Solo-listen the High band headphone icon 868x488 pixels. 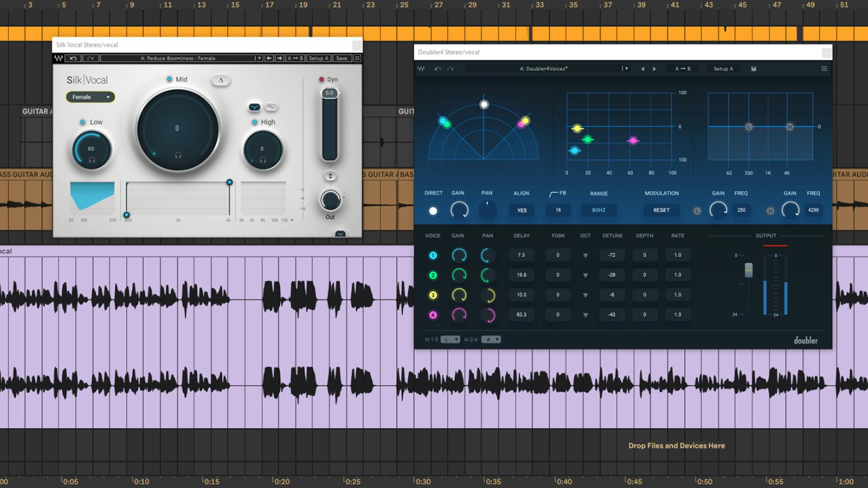coord(263,160)
